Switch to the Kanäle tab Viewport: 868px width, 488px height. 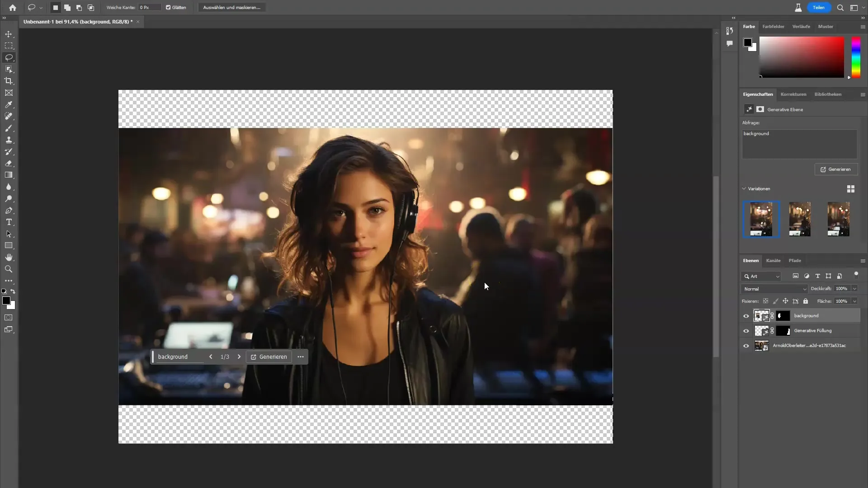tap(773, 260)
